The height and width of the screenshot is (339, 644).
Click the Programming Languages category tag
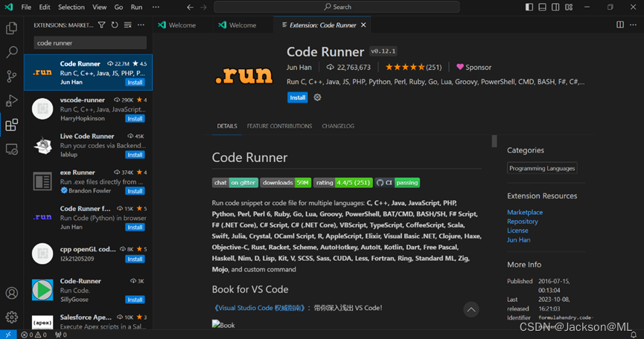click(542, 168)
